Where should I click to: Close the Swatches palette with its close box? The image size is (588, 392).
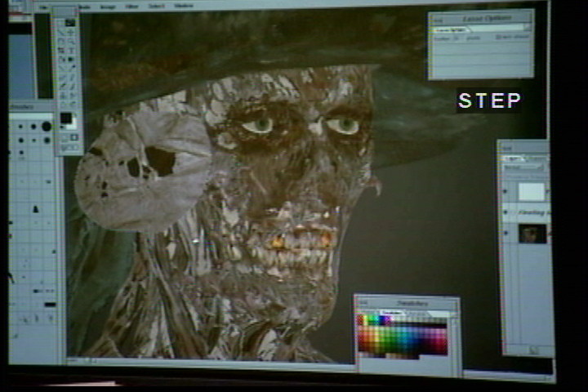click(363, 303)
